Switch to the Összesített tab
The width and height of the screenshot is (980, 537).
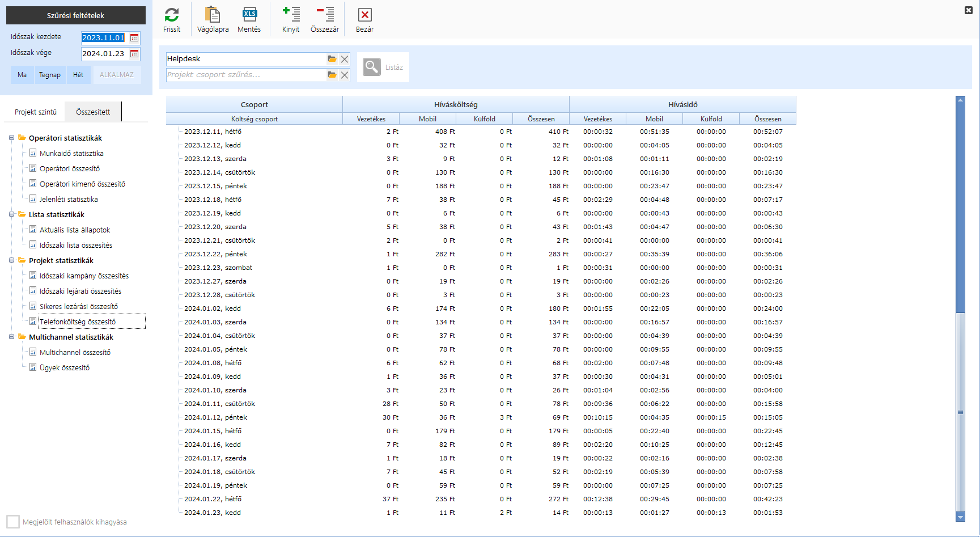[93, 112]
